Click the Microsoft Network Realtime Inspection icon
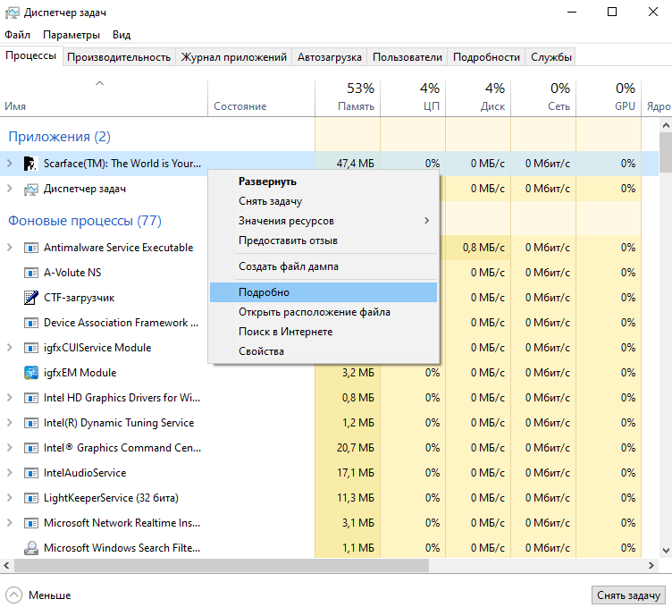This screenshot has height=616, width=672. coord(30,523)
